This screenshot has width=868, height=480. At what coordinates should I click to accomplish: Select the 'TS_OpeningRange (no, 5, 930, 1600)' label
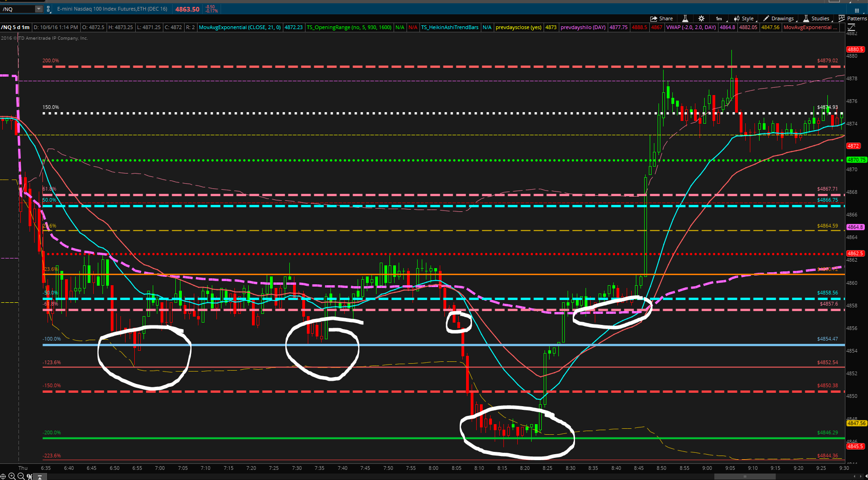pyautogui.click(x=349, y=27)
